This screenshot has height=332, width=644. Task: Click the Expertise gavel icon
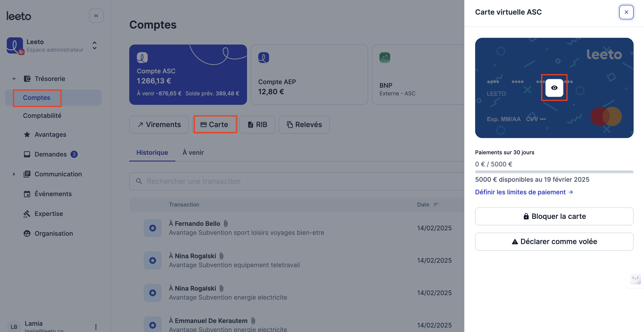[x=27, y=214]
